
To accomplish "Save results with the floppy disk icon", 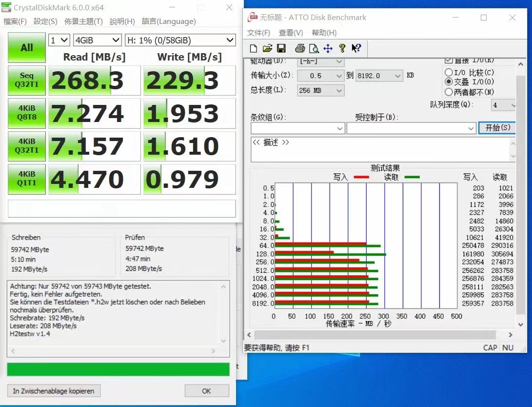I will pos(281,48).
